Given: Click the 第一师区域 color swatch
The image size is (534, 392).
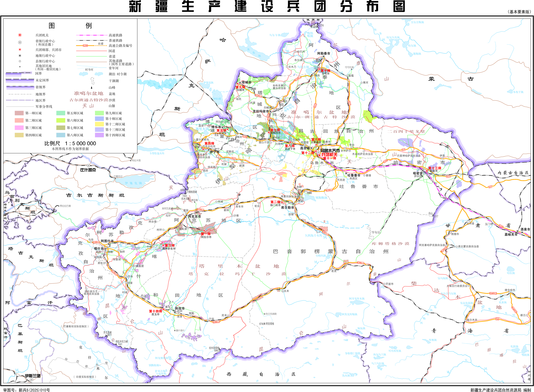Looking at the screenshot, I should [x=19, y=113].
